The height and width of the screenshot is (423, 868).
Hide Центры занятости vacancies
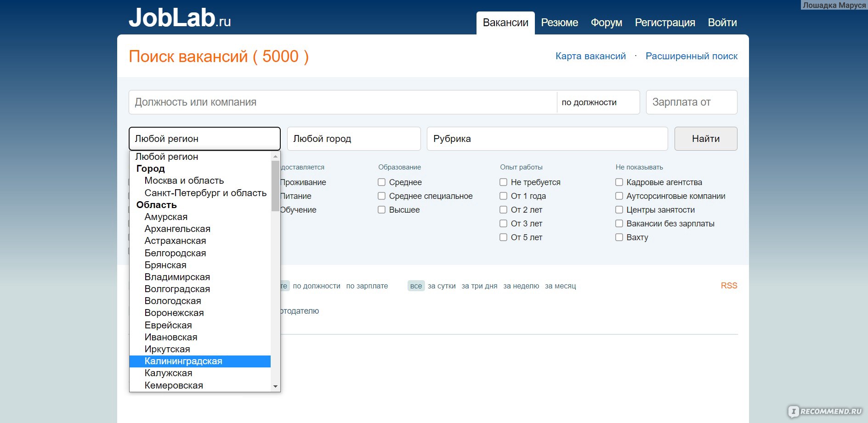(x=619, y=210)
